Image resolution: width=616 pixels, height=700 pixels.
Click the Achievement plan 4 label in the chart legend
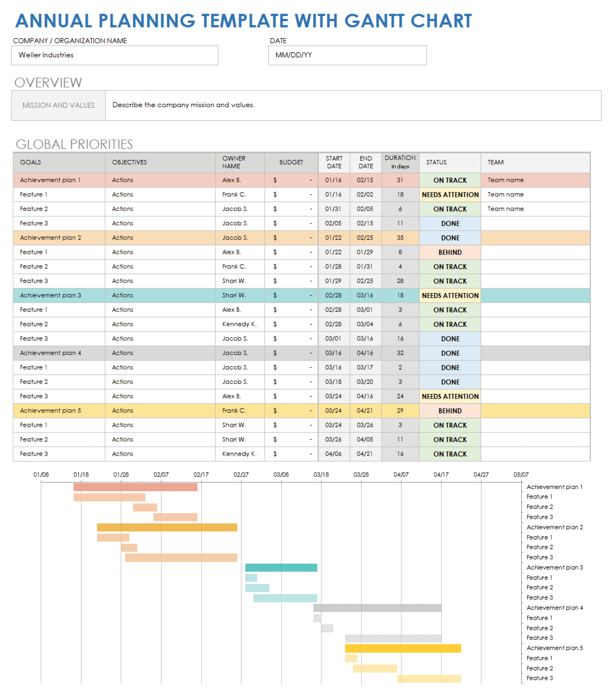tap(554, 608)
